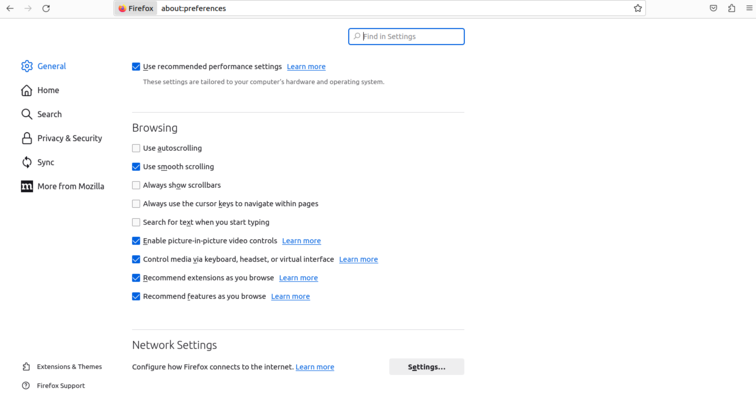The width and height of the screenshot is (756, 413).
Task: Uncheck Recommend extensions as you browse
Action: click(136, 278)
